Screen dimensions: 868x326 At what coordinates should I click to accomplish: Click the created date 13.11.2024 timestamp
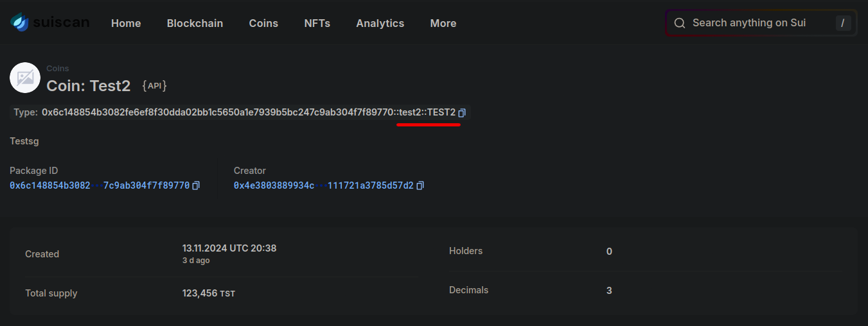click(x=229, y=248)
